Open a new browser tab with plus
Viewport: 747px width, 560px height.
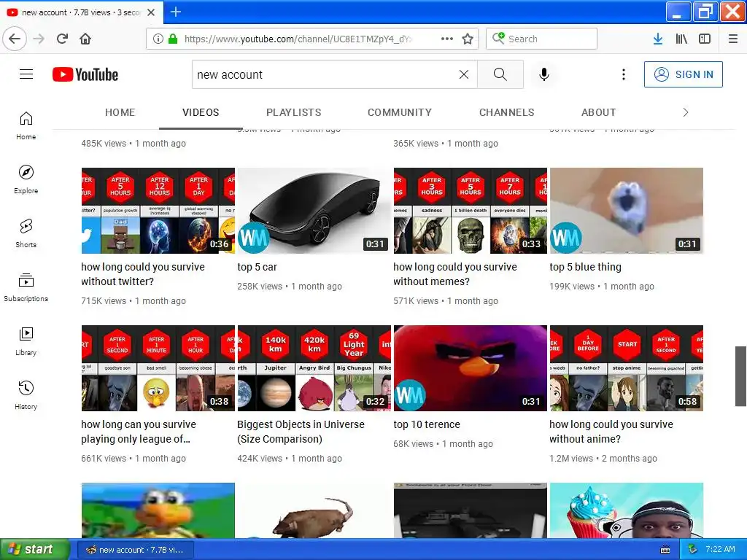pos(176,12)
